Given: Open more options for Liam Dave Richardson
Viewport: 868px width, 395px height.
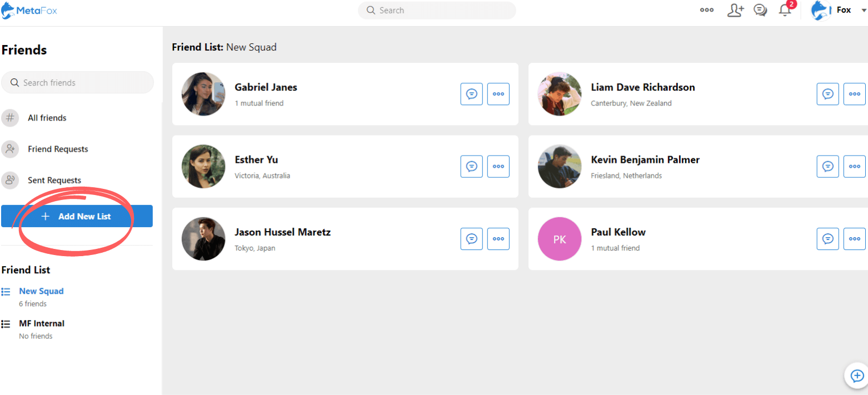Looking at the screenshot, I should 854,94.
